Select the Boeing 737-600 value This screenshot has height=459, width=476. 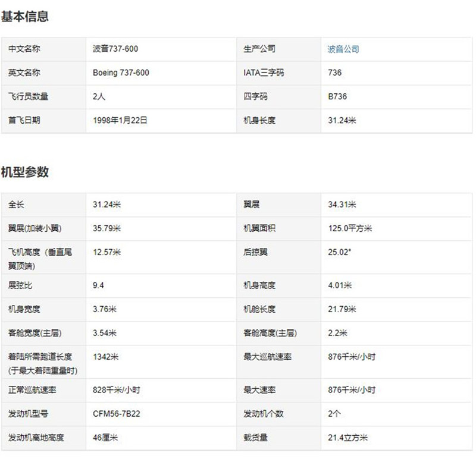pos(121,73)
